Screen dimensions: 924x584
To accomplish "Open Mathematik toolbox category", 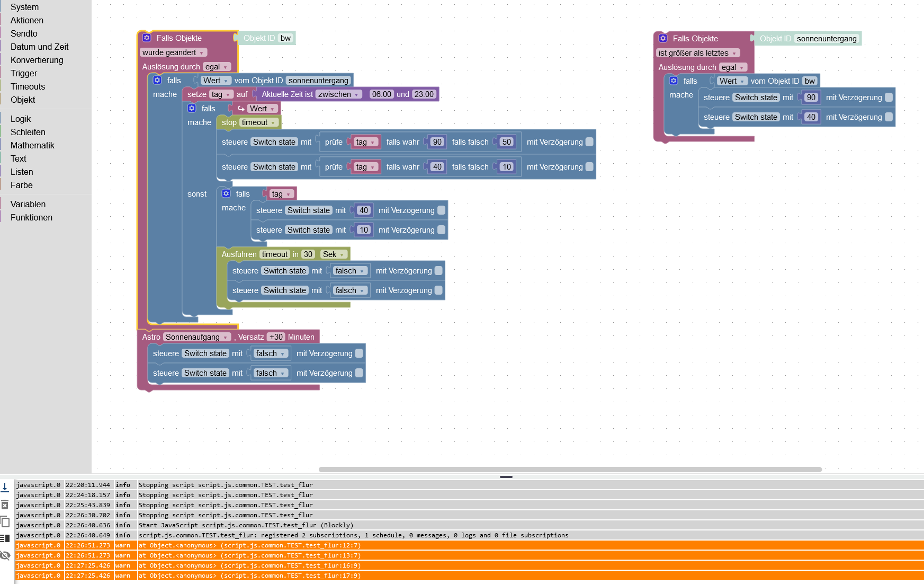I will (32, 145).
